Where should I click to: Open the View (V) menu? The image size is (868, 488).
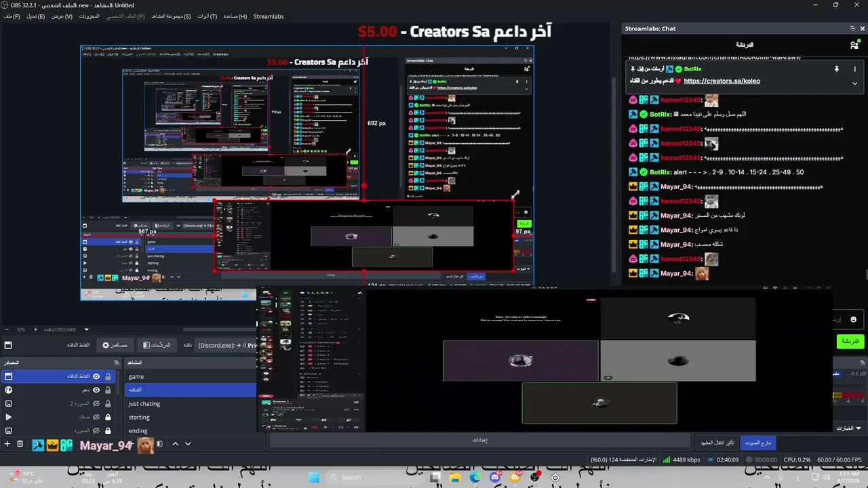point(62,16)
